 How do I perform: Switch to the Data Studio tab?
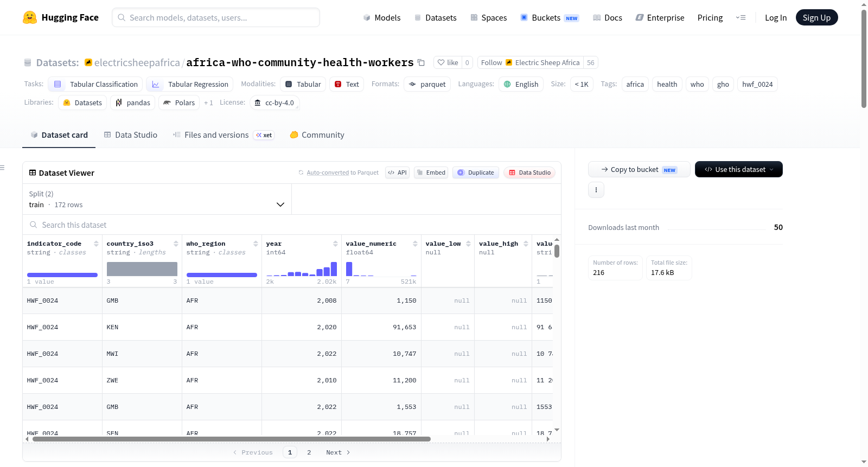[x=131, y=135]
